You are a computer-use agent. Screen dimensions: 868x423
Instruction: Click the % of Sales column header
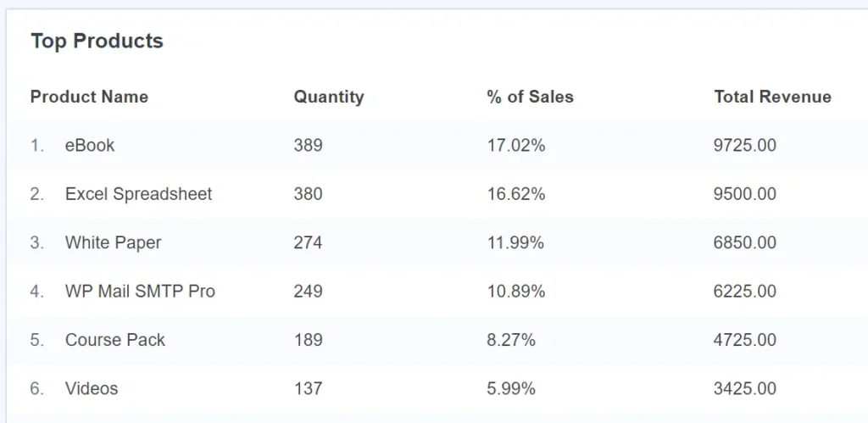click(531, 97)
